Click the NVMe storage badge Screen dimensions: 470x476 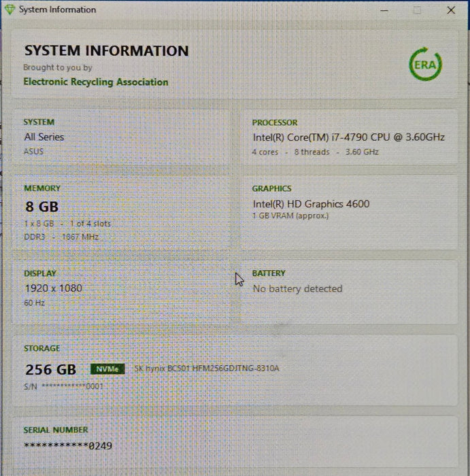(x=107, y=369)
